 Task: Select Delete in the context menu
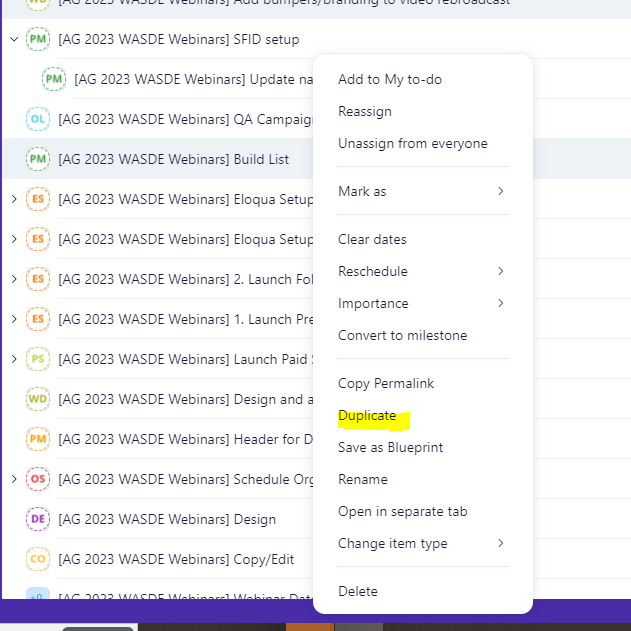click(358, 591)
